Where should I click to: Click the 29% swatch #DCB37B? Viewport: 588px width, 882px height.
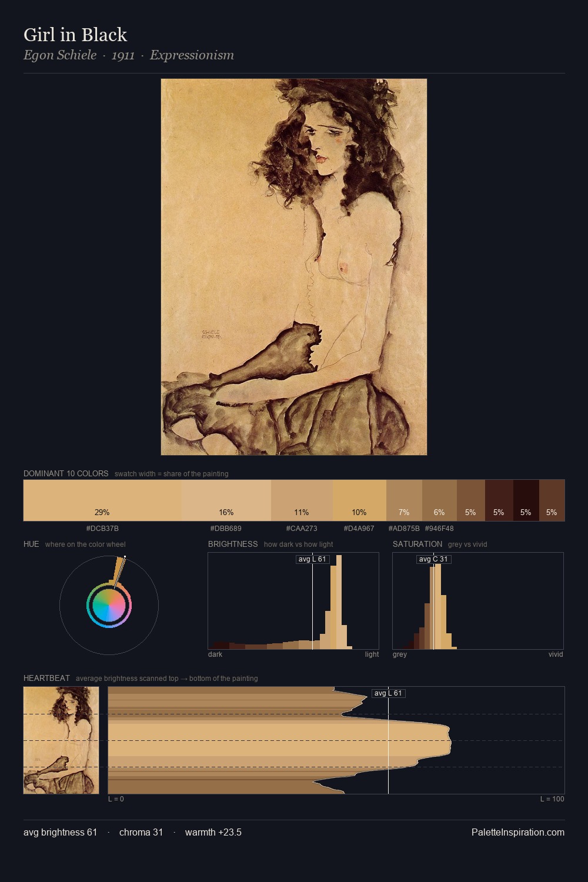coord(102,500)
